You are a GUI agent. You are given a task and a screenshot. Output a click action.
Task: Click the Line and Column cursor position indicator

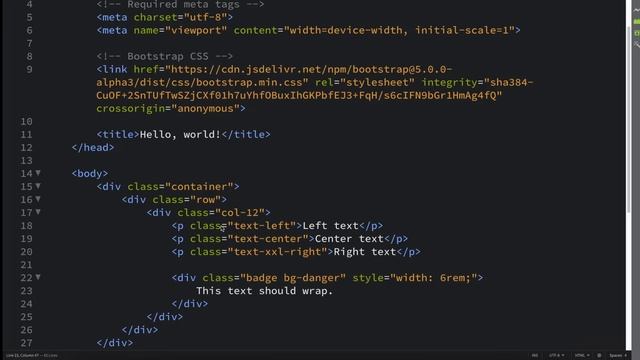pos(22,356)
